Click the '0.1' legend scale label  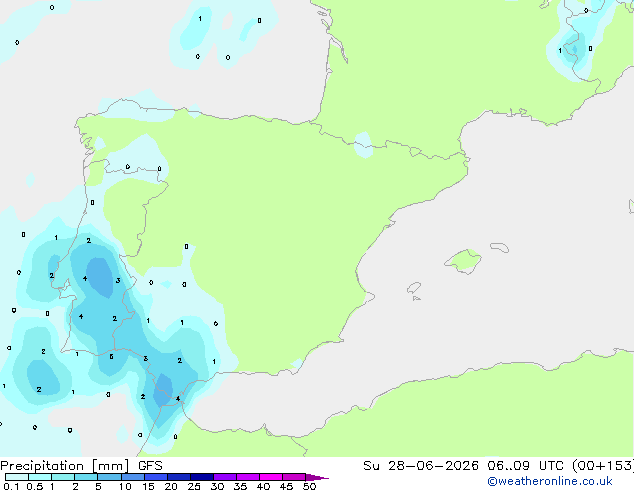click(x=9, y=486)
